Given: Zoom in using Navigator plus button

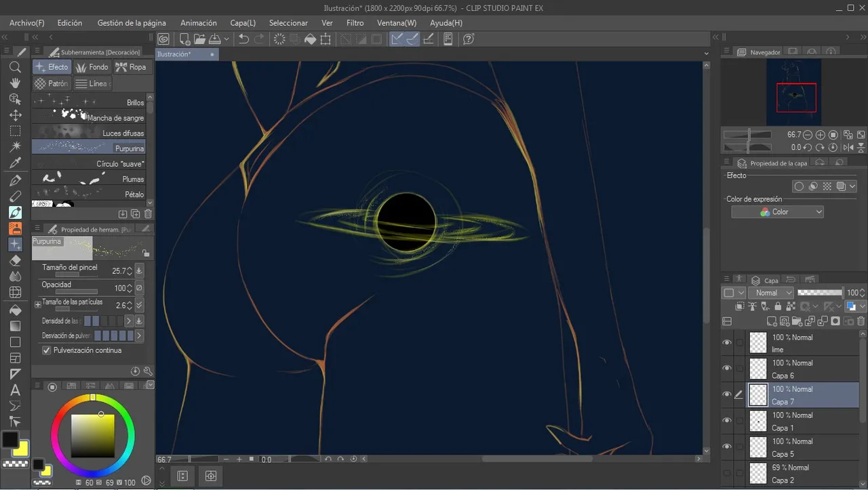Looking at the screenshot, I should point(821,135).
